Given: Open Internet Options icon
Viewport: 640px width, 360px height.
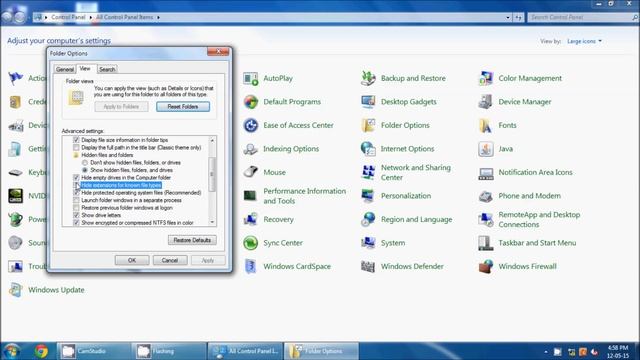Looking at the screenshot, I should pyautogui.click(x=368, y=149).
